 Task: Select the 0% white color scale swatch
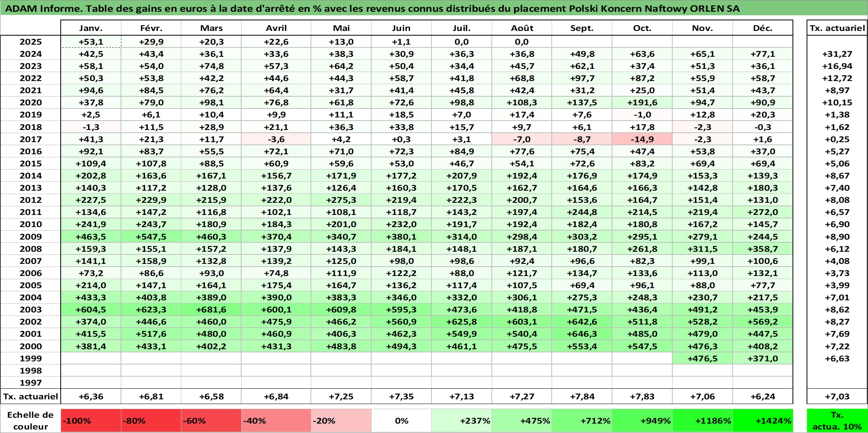point(401,421)
